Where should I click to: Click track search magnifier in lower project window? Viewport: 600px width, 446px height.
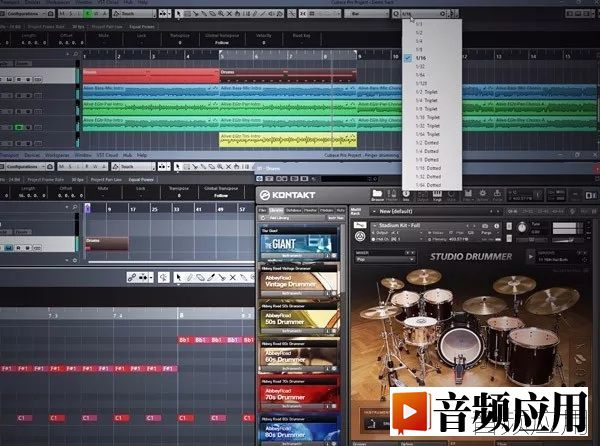click(75, 207)
